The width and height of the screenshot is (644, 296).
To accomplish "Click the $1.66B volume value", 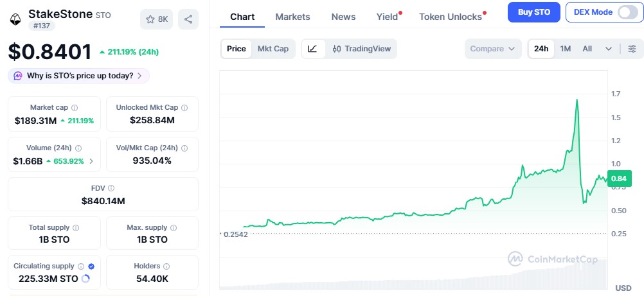I will coord(28,161).
